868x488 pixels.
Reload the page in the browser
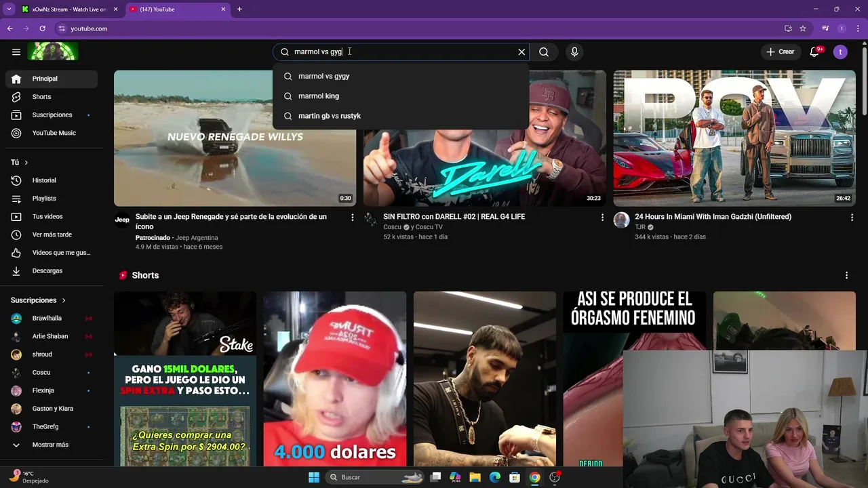pos(42,28)
